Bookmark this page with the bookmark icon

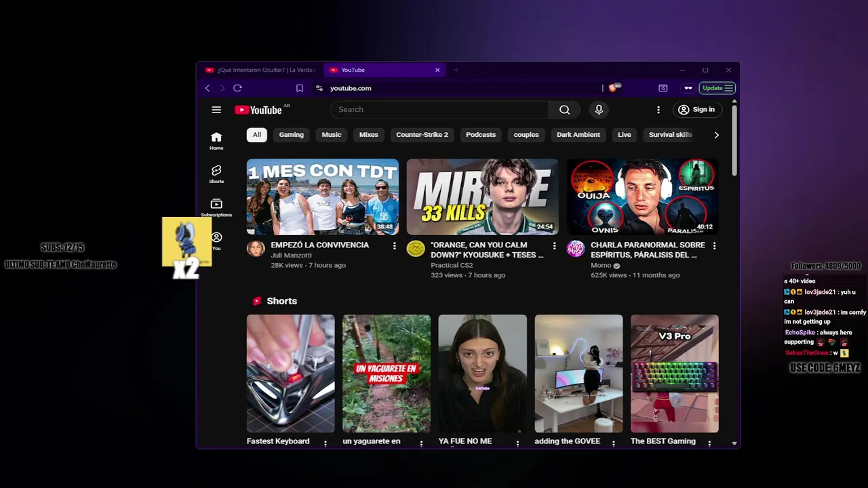300,88
